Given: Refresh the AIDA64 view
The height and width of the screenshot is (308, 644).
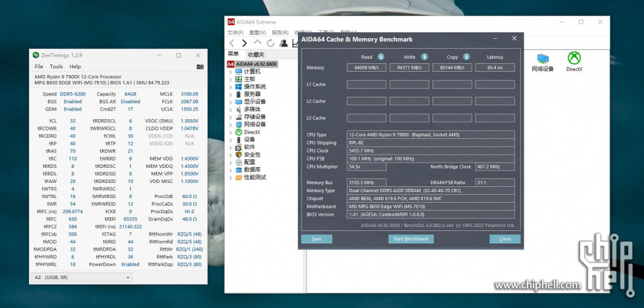Looking at the screenshot, I should 270,43.
